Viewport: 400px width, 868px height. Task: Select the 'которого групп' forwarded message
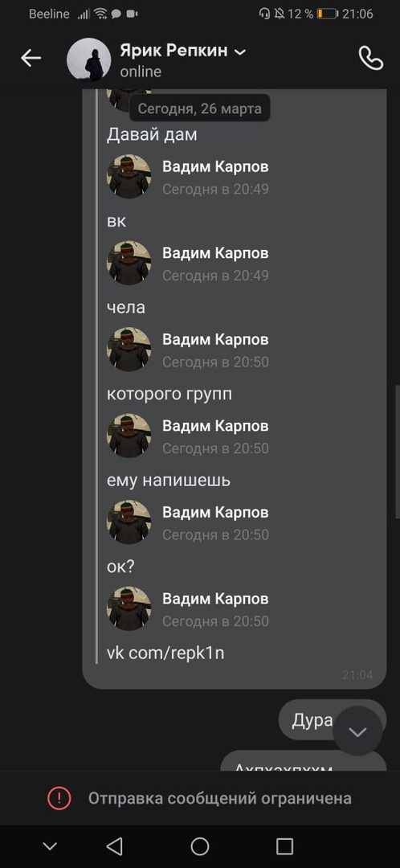coord(169,394)
